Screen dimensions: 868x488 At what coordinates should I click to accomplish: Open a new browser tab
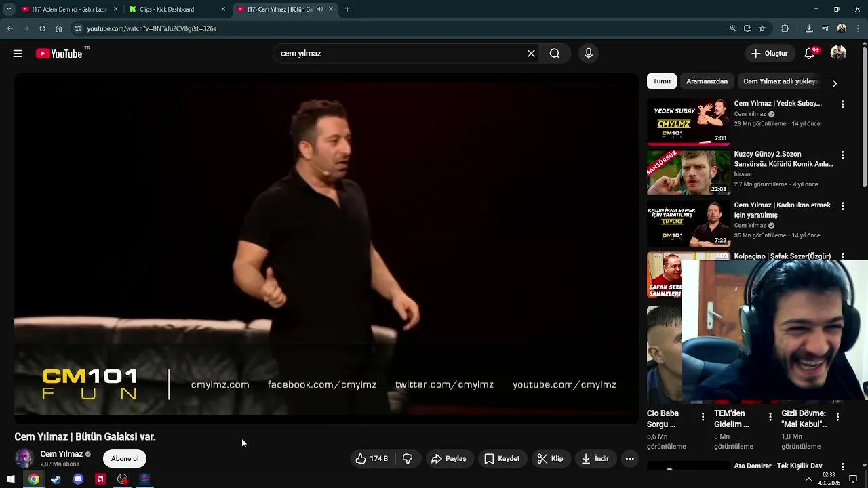(x=347, y=9)
